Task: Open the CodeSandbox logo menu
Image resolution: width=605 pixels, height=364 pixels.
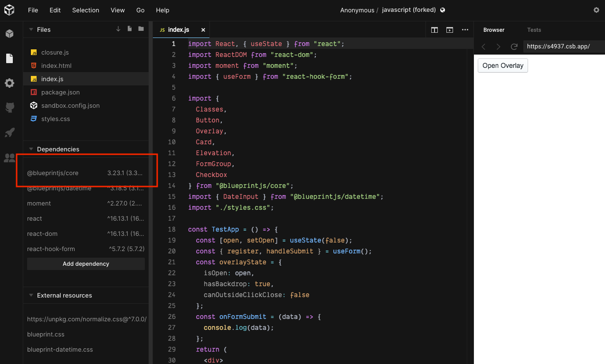Action: tap(9, 9)
